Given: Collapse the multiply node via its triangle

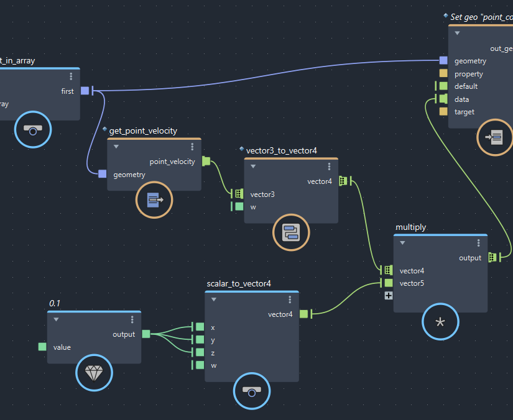Looking at the screenshot, I should pyautogui.click(x=402, y=242).
